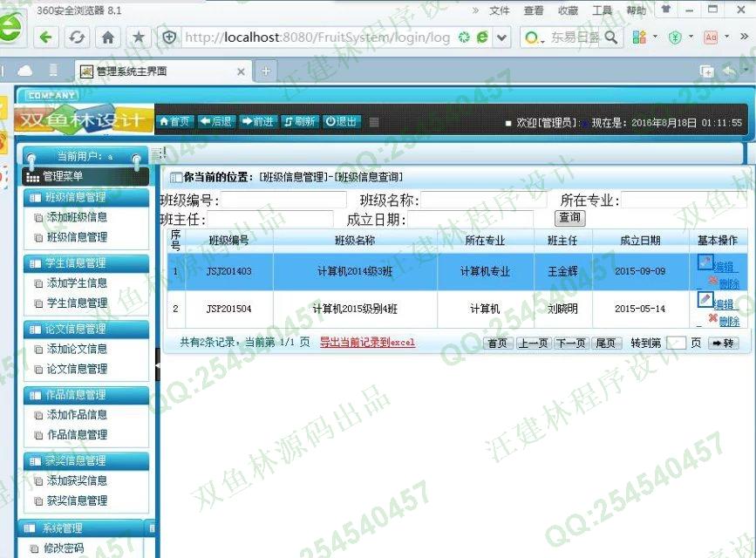Open the 工具 menu in the browser
The image size is (756, 558).
coord(602,10)
